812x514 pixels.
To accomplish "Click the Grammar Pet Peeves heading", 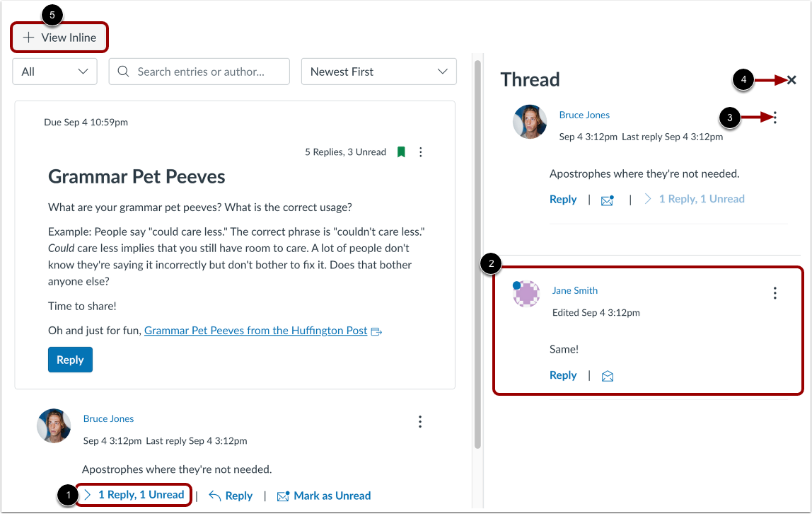I will click(x=137, y=177).
